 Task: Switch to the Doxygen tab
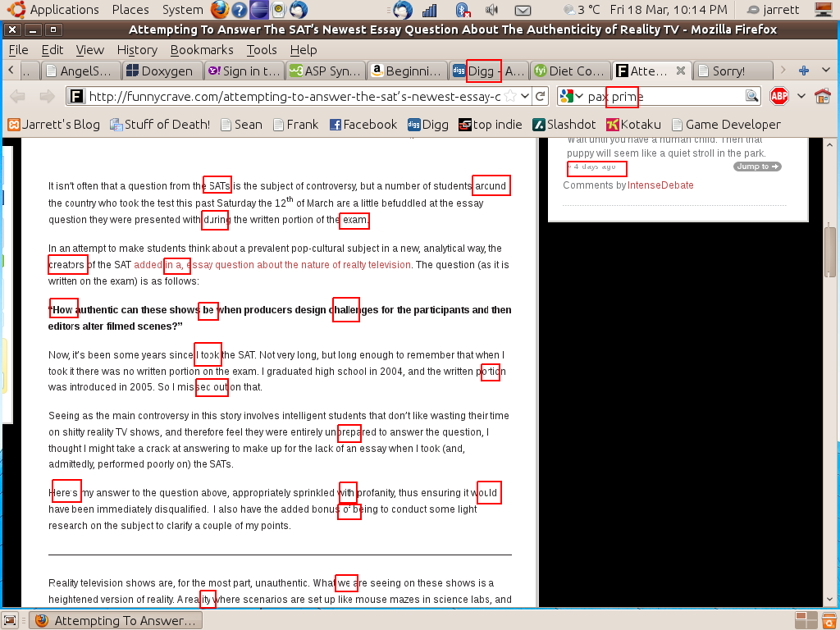pos(161,71)
